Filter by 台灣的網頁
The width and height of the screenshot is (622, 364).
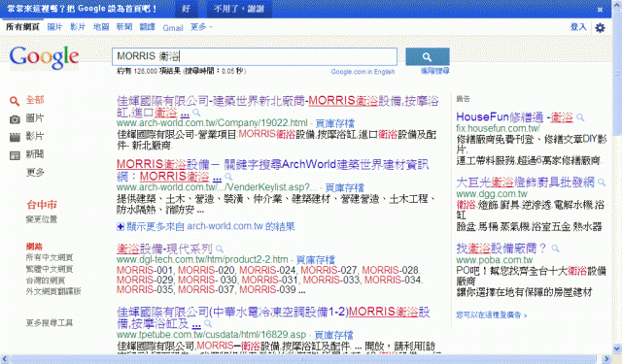tap(46, 281)
